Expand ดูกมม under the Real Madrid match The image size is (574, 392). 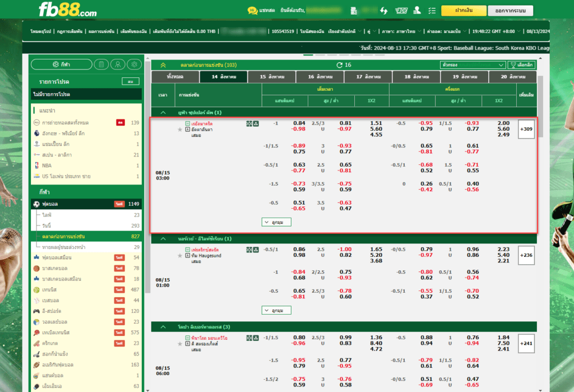(276, 222)
